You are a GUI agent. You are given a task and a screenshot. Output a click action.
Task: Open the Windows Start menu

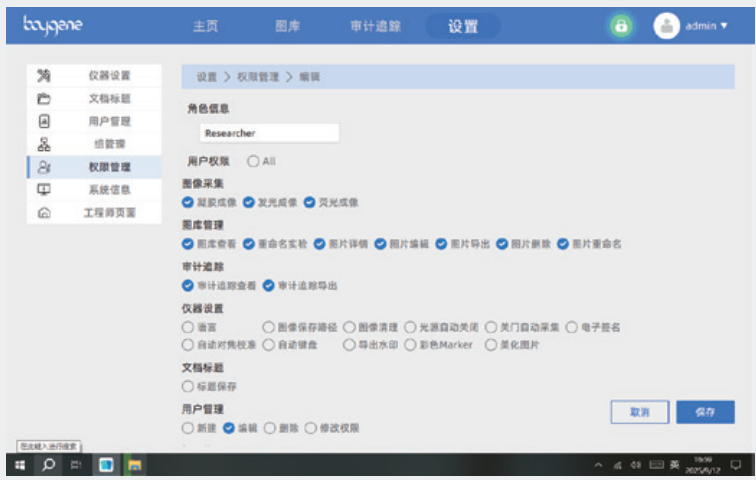point(20,465)
